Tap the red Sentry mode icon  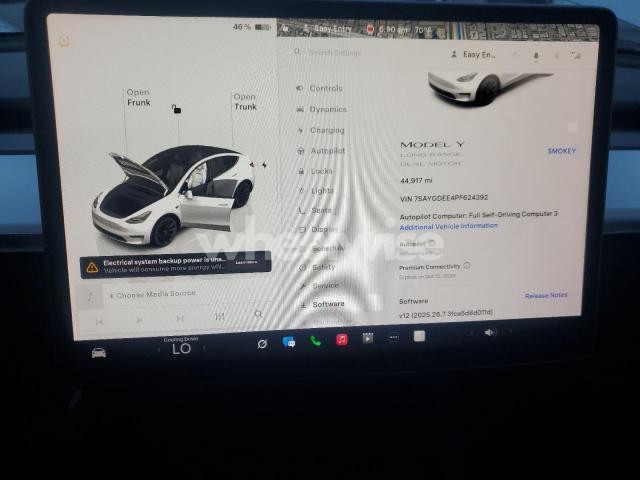(x=370, y=29)
